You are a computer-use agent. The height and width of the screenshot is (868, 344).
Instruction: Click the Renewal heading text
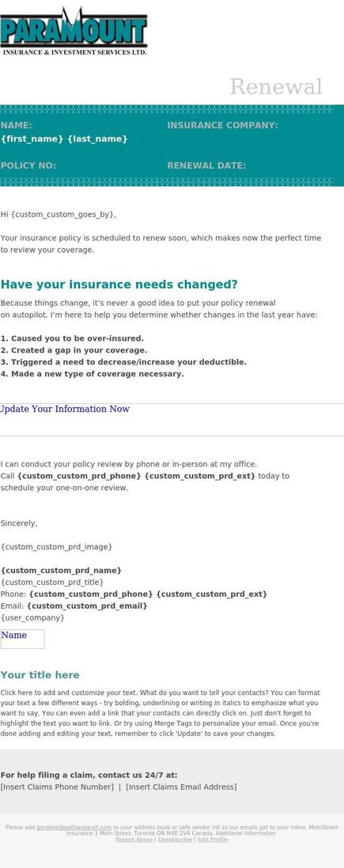(x=276, y=87)
